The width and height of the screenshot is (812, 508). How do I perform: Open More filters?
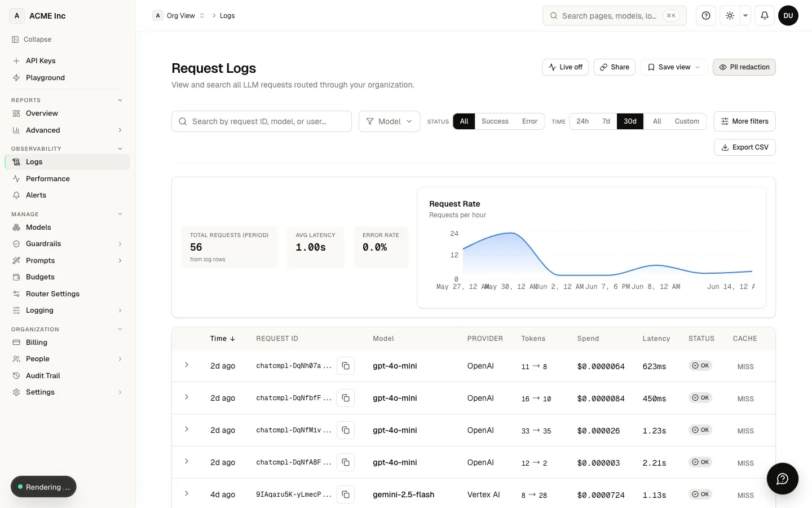745,121
